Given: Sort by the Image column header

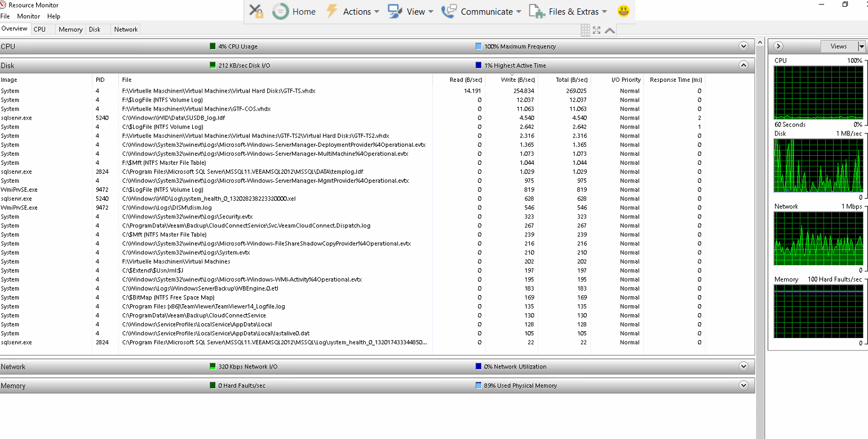Looking at the screenshot, I should click(x=46, y=80).
